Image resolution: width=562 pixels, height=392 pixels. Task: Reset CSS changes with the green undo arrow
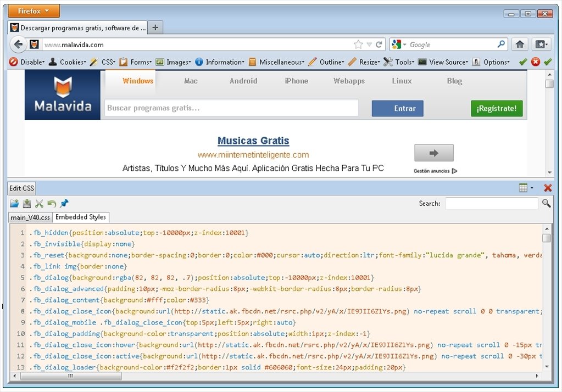point(52,204)
